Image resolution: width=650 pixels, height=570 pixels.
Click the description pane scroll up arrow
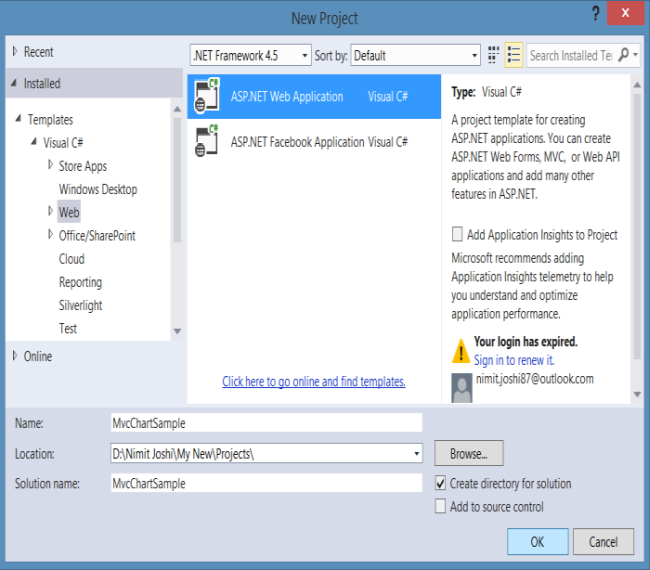pyautogui.click(x=637, y=85)
